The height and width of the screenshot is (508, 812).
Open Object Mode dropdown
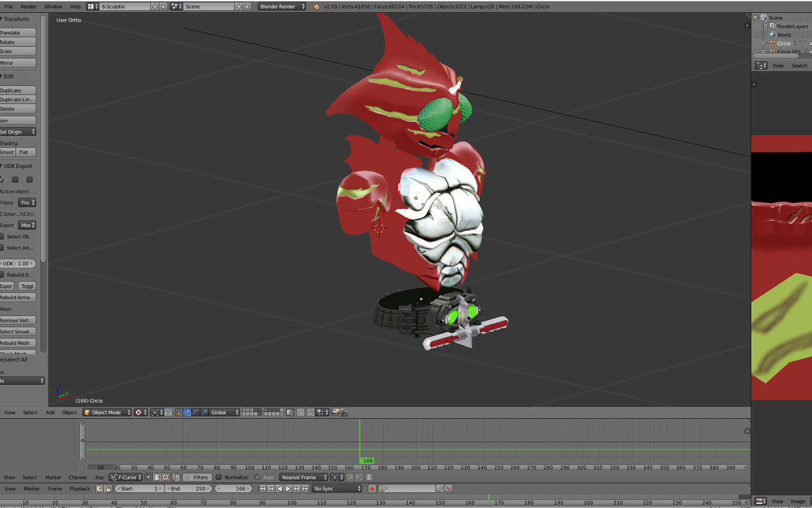click(107, 412)
